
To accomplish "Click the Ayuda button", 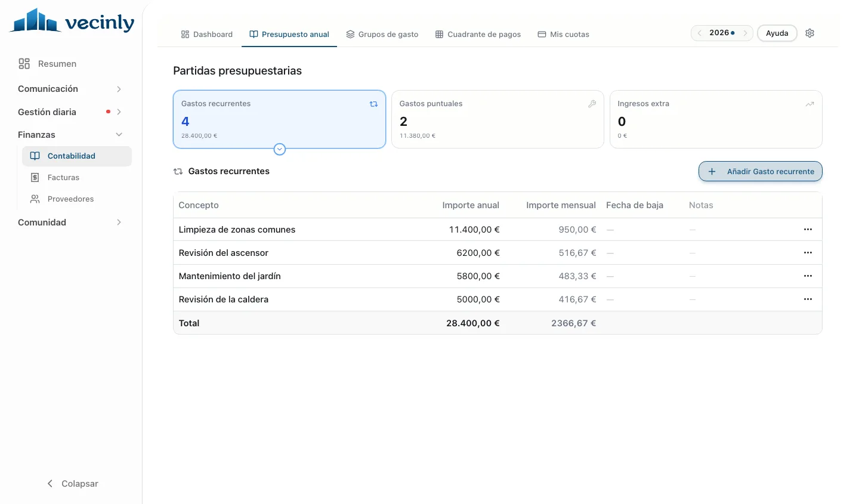I will click(777, 33).
